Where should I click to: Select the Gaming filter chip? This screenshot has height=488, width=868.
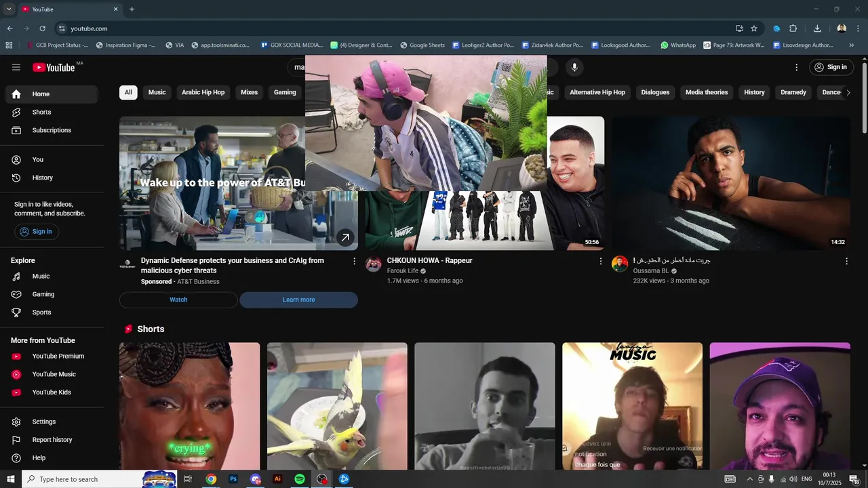pos(285,92)
